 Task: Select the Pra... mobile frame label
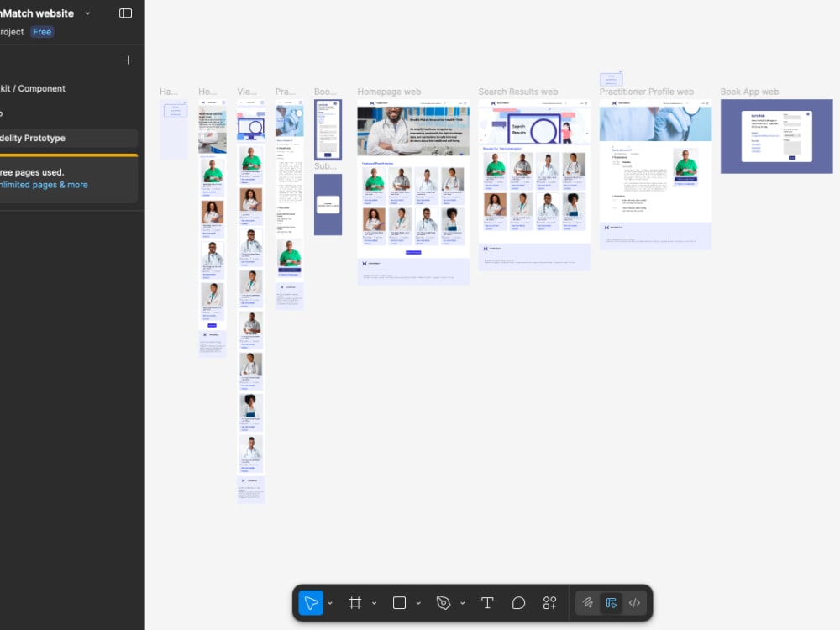[x=286, y=92]
